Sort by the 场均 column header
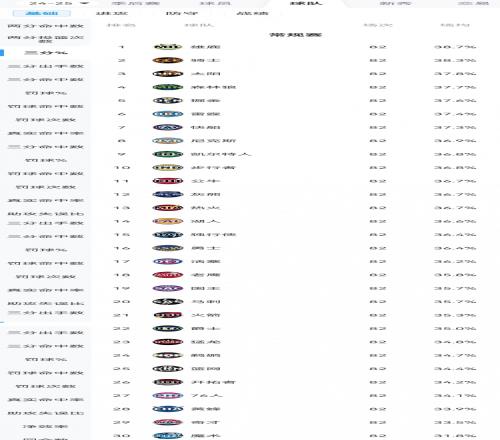 (455, 25)
